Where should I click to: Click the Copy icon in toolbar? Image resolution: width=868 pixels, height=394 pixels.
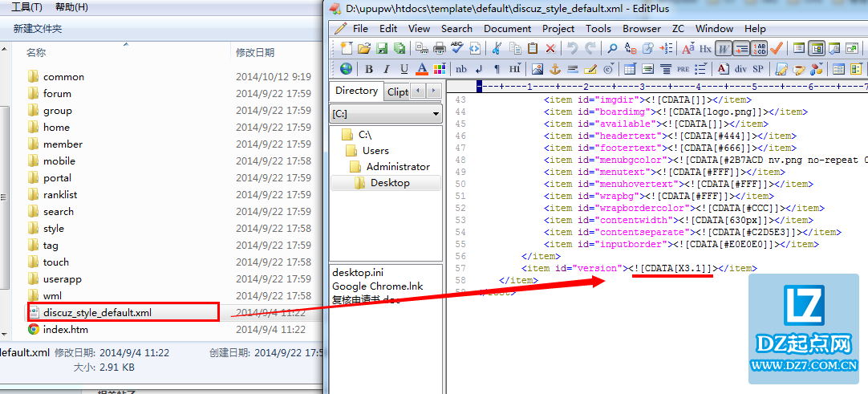pos(515,48)
